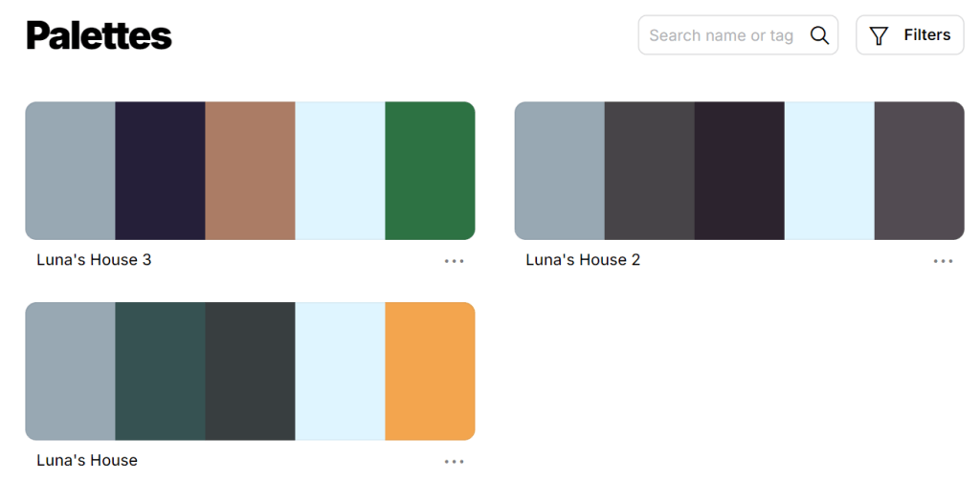Open the Filters button
980x502 pixels.
[909, 35]
